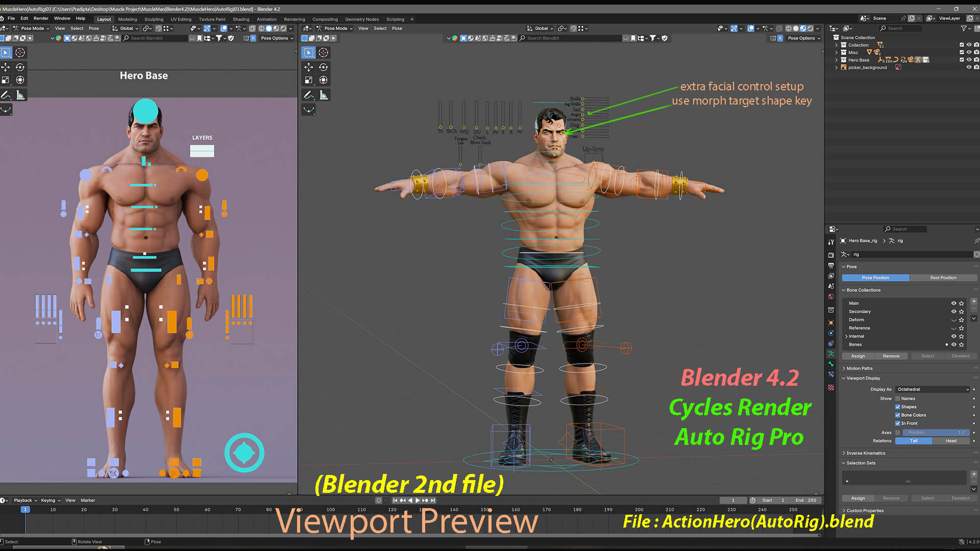The height and width of the screenshot is (551, 980).
Task: Open Pose Mode dropdown in the right viewport
Action: (x=334, y=29)
